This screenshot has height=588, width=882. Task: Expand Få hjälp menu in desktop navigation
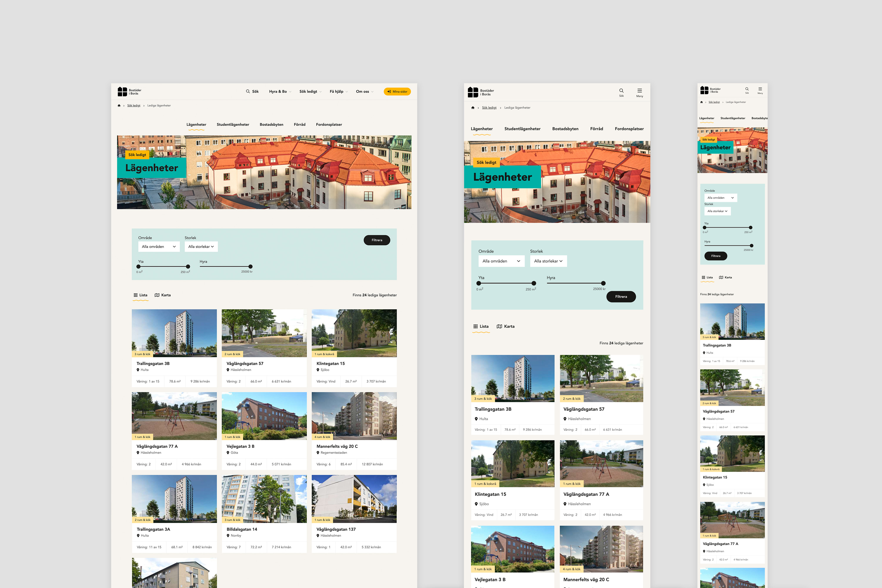click(x=339, y=91)
